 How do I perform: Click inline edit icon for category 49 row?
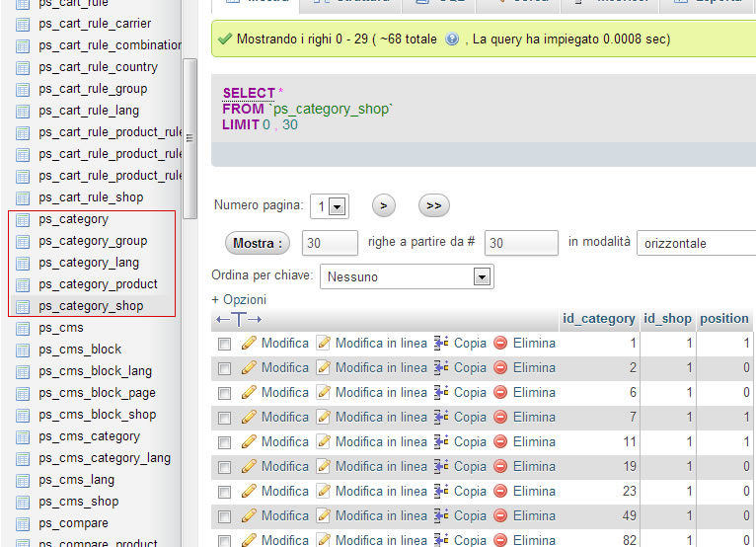click(323, 515)
